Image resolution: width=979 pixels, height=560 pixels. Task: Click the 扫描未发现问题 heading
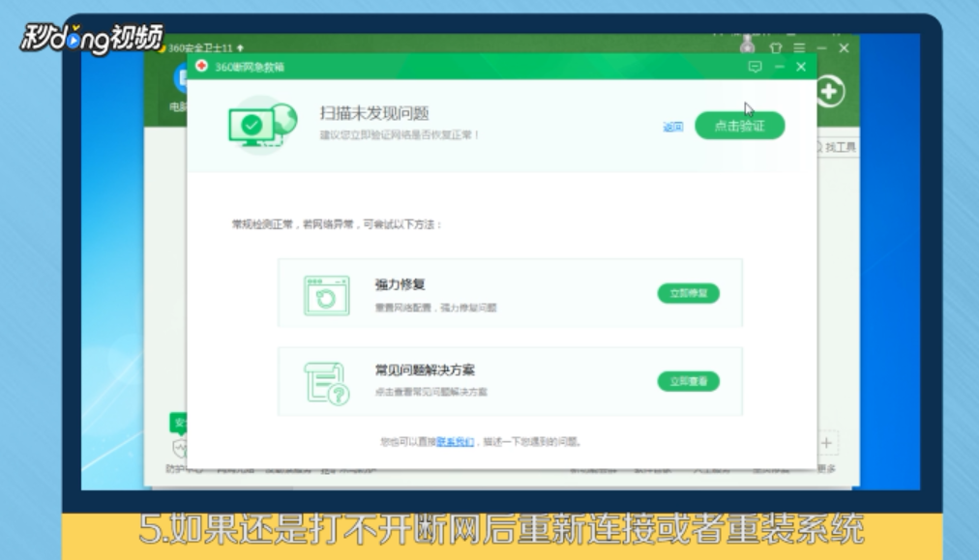coord(374,113)
